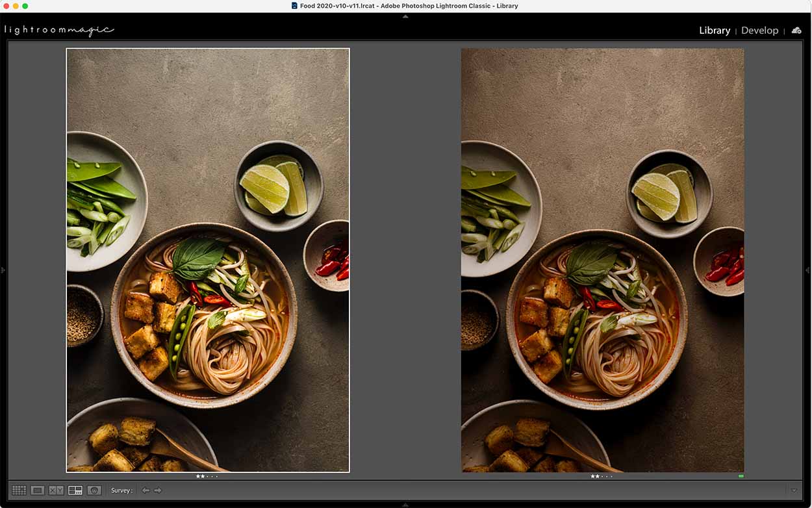
Task: Select the next photo arrow
Action: (x=158, y=490)
